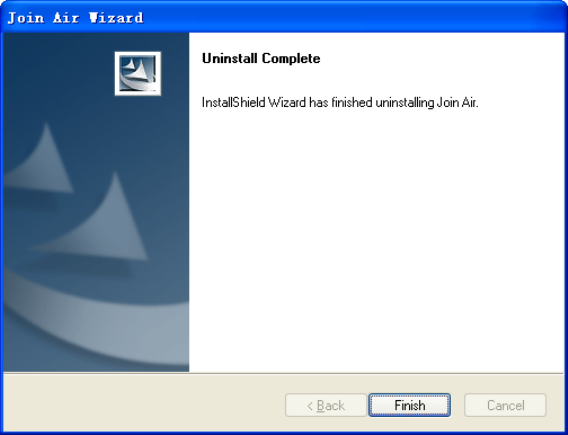This screenshot has height=435, width=568.
Task: Click empty space left of Back button
Action: click(x=143, y=405)
